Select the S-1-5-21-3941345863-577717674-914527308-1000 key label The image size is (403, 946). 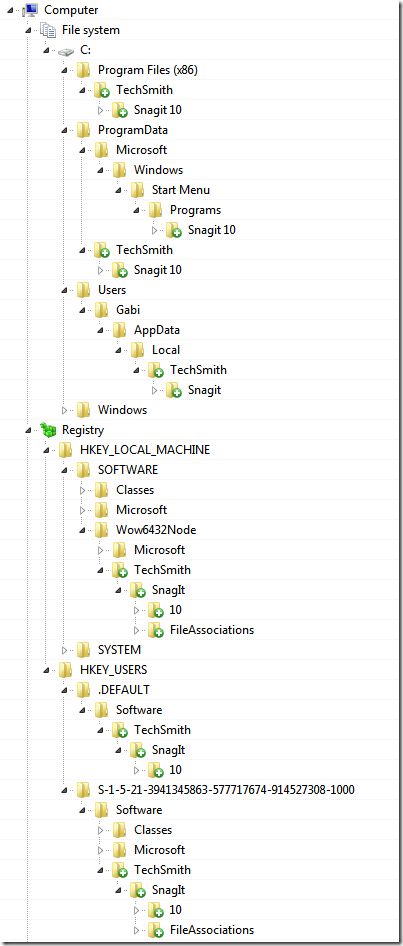point(226,790)
